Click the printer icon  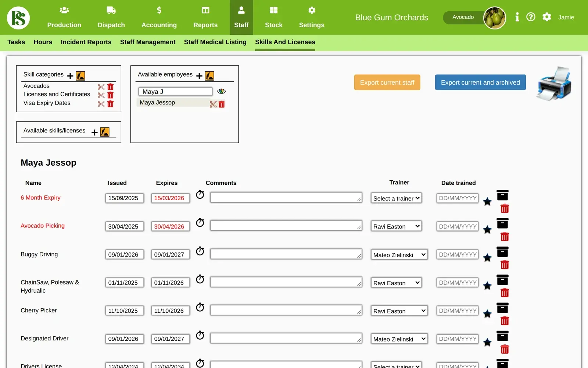point(554,84)
